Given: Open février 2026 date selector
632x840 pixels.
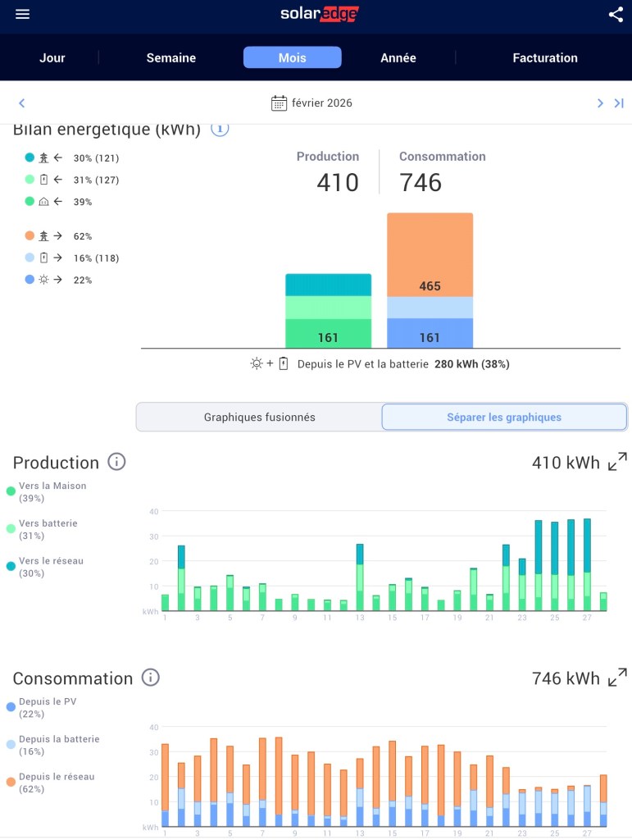Looking at the screenshot, I should (x=321, y=103).
